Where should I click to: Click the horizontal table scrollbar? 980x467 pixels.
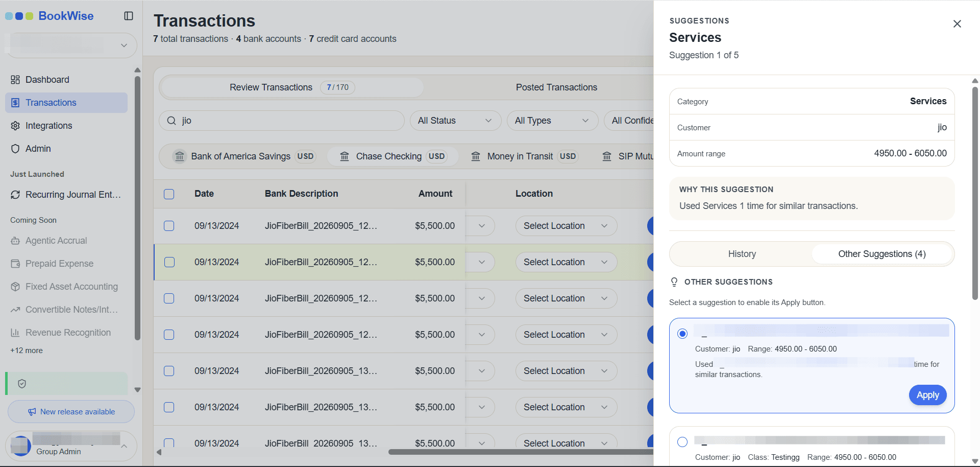(x=521, y=452)
